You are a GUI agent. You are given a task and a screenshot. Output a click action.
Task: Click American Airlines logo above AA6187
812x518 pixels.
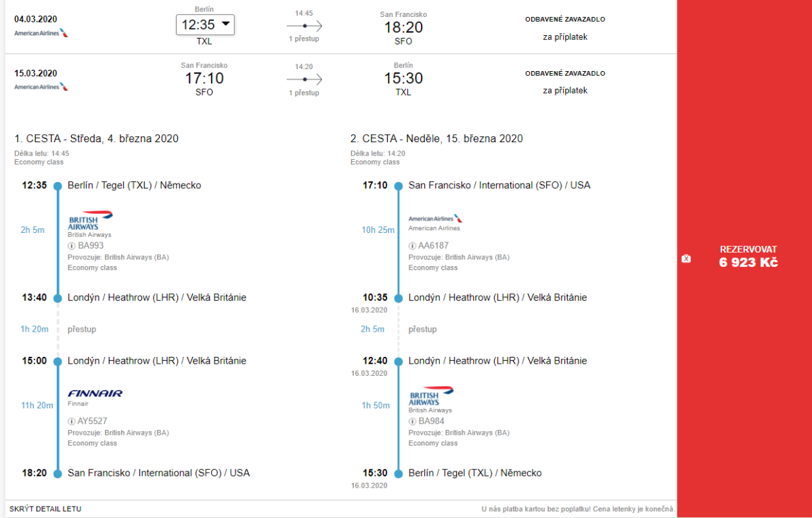[x=436, y=219]
